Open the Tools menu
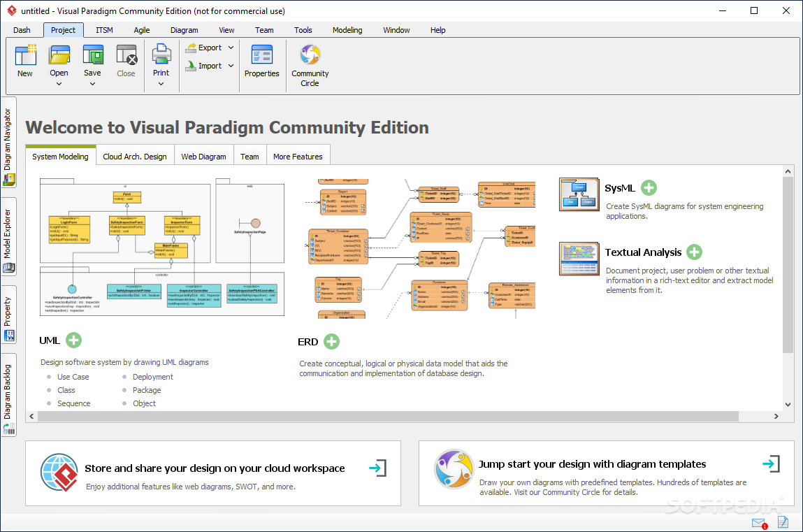This screenshot has width=803, height=532. tap(303, 30)
